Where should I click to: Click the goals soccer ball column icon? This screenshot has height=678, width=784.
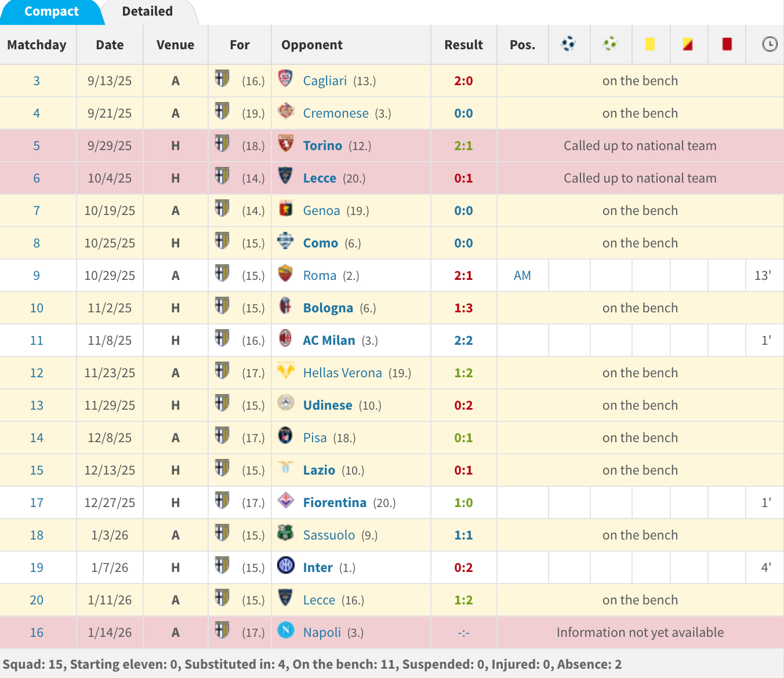pos(568,44)
